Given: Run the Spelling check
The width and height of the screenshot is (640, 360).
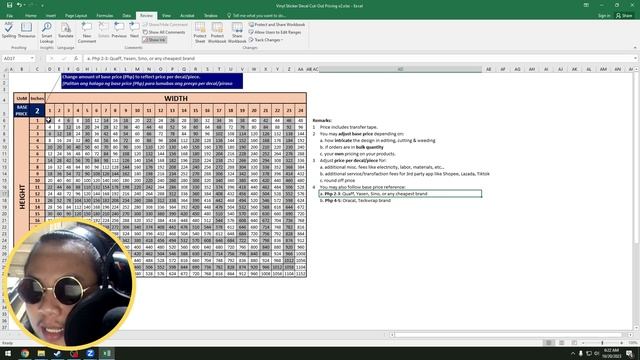Looking at the screenshot, I should click(9, 31).
